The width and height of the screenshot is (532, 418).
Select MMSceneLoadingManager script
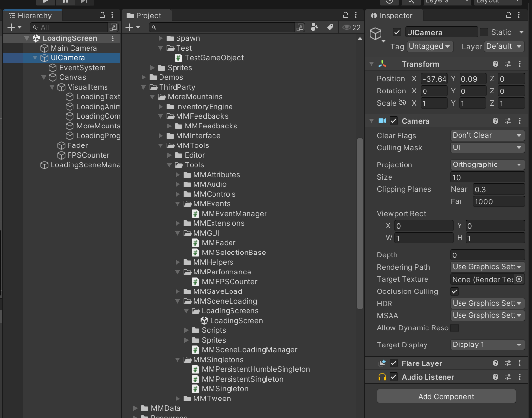[x=249, y=350]
